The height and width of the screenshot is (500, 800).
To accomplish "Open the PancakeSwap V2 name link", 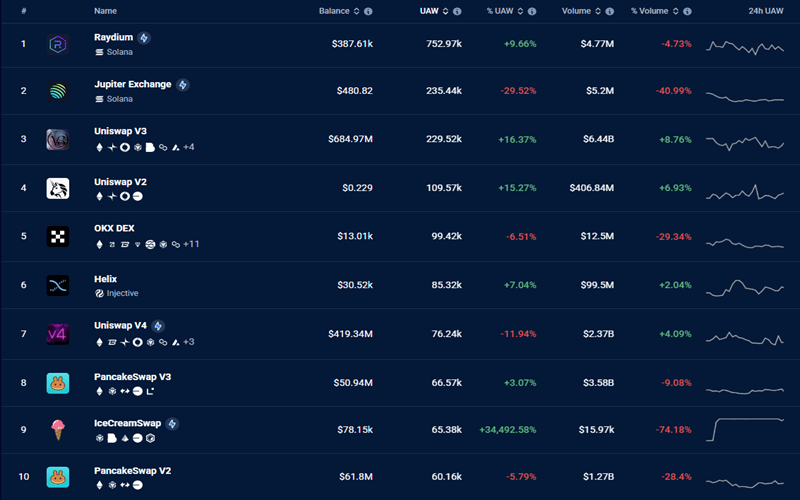I will (x=133, y=471).
